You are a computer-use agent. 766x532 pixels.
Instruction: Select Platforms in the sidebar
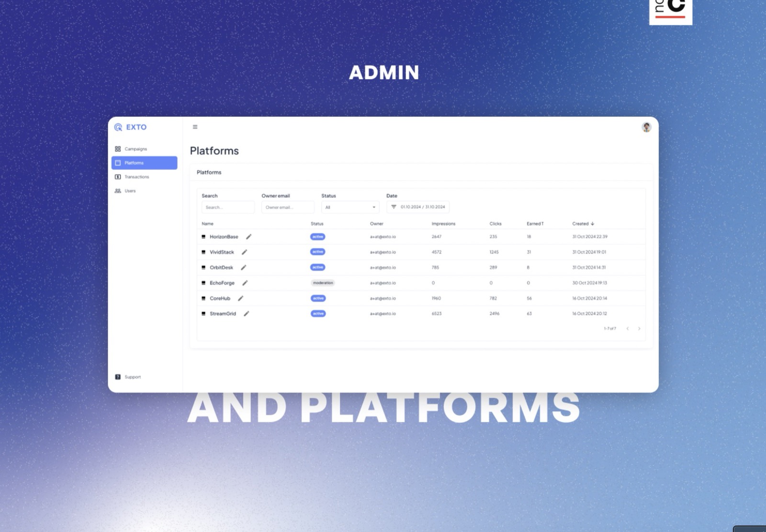pos(144,163)
